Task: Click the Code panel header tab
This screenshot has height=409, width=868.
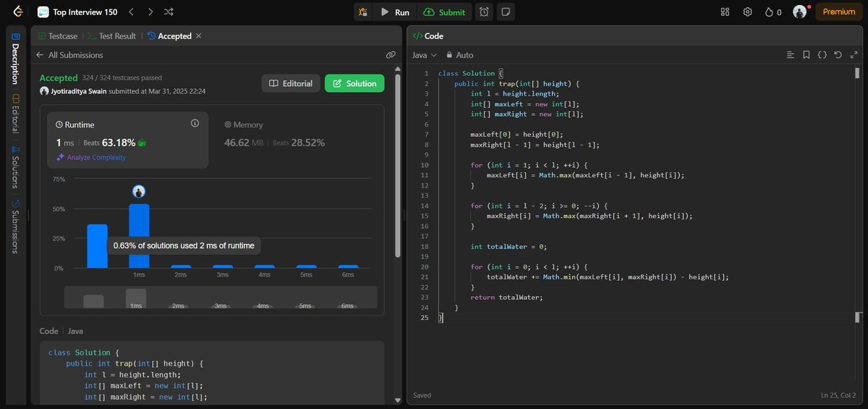Action: point(428,35)
